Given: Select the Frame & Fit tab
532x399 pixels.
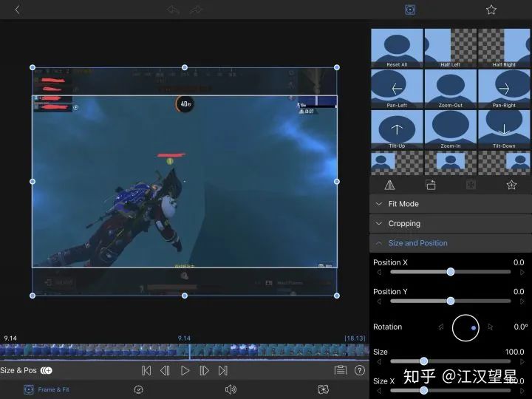Looking at the screenshot, I should (47, 390).
